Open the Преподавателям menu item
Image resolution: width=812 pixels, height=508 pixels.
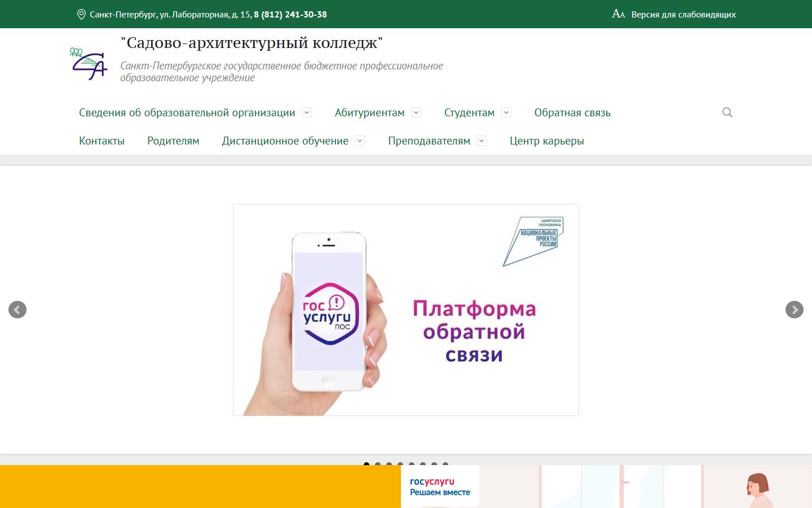[x=429, y=141]
